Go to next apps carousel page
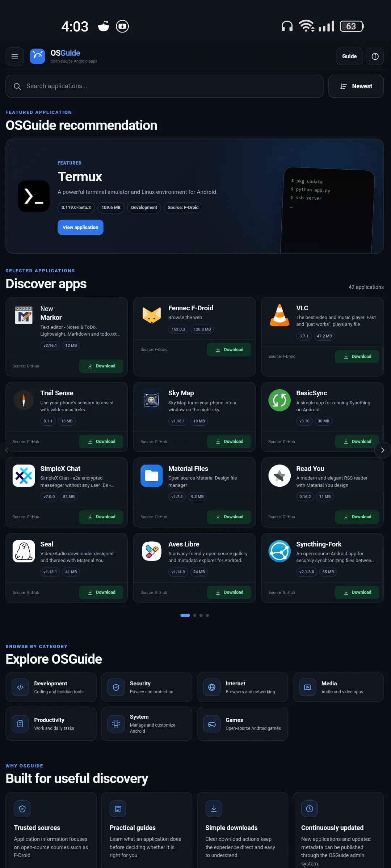This screenshot has height=868, width=391. tap(382, 450)
